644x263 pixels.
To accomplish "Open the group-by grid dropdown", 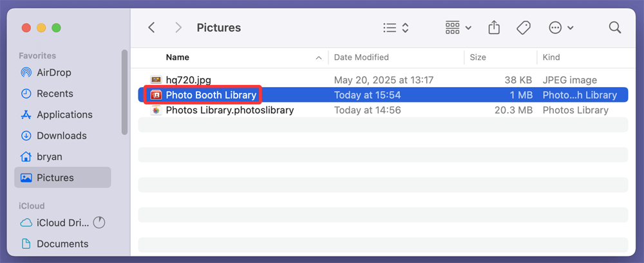I will tap(458, 28).
